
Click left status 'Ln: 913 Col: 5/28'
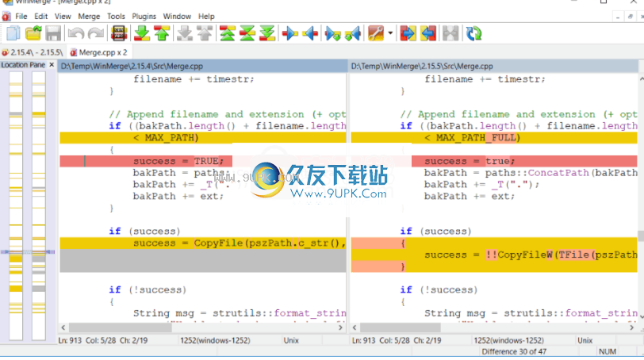[88, 341]
